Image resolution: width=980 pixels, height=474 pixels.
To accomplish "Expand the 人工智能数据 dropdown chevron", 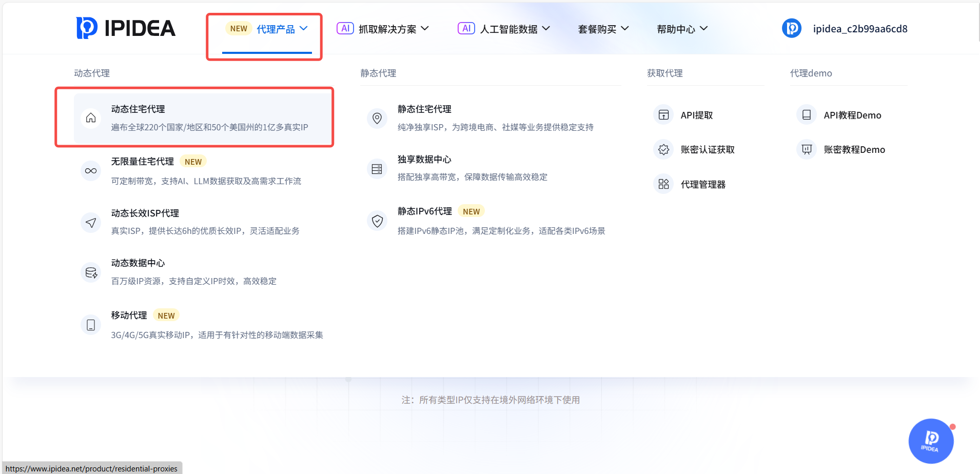I will [x=546, y=28].
